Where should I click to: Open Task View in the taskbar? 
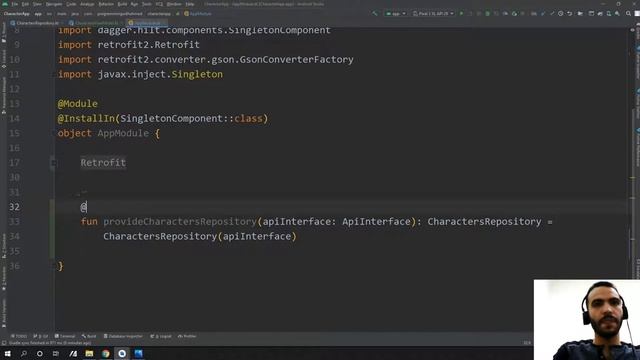tap(56, 353)
